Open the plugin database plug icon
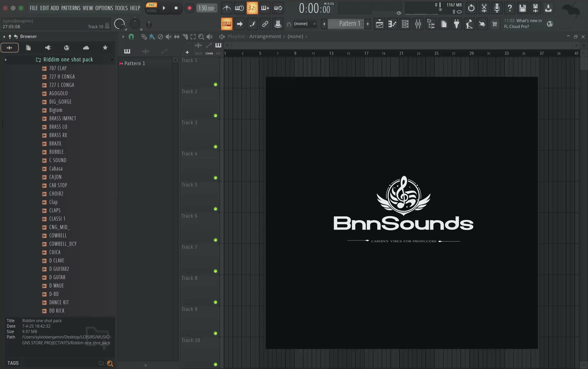This screenshot has width=588, height=369. click(x=456, y=24)
